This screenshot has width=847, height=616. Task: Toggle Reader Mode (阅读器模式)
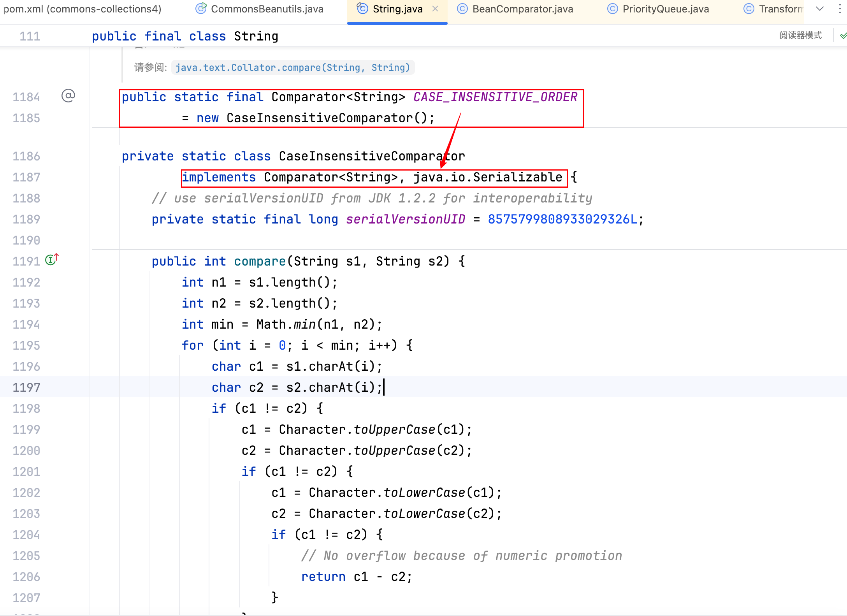pos(800,35)
